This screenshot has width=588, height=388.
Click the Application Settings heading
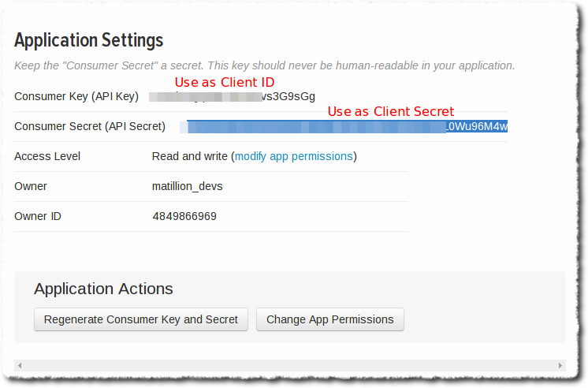tap(89, 40)
